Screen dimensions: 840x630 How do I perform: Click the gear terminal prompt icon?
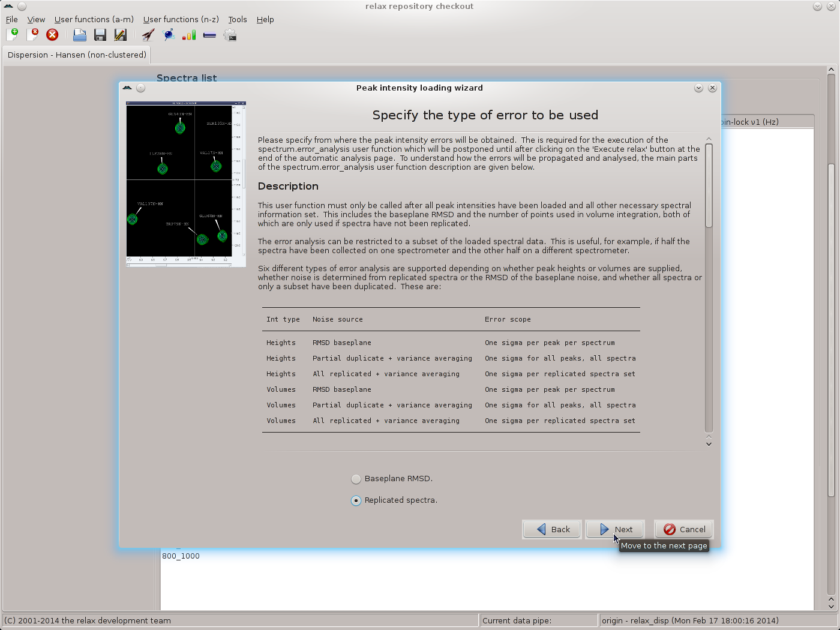[x=230, y=35]
